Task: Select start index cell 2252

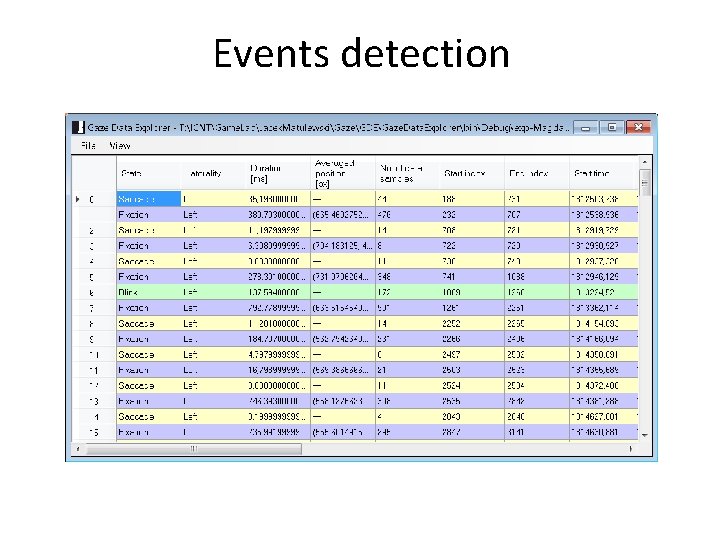Action: tap(472, 323)
